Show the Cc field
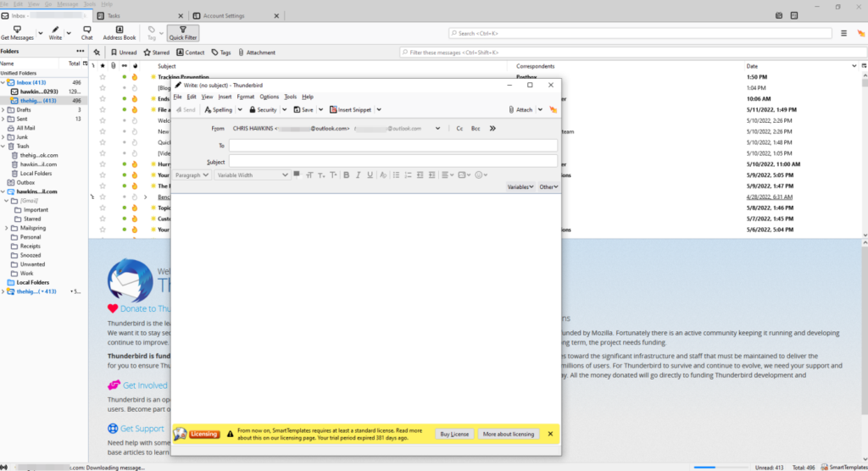 click(x=459, y=129)
